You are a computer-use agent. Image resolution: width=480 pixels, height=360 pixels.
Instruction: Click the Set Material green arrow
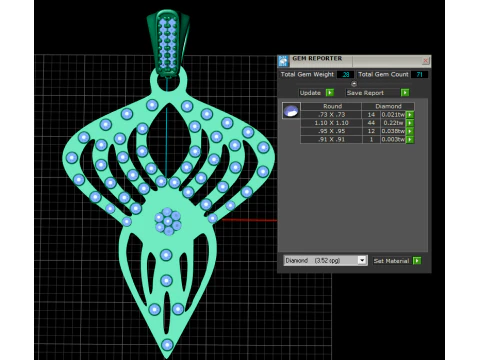click(417, 261)
